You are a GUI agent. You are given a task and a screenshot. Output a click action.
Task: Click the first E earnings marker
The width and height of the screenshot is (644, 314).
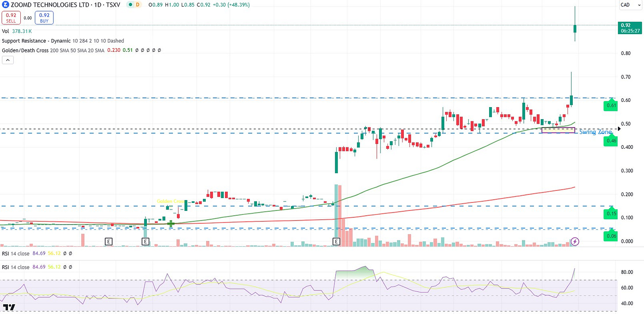[x=109, y=241]
